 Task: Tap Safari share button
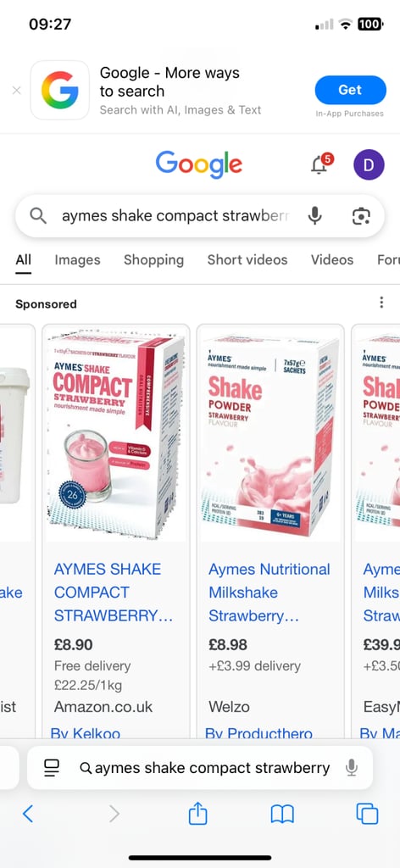tap(197, 813)
